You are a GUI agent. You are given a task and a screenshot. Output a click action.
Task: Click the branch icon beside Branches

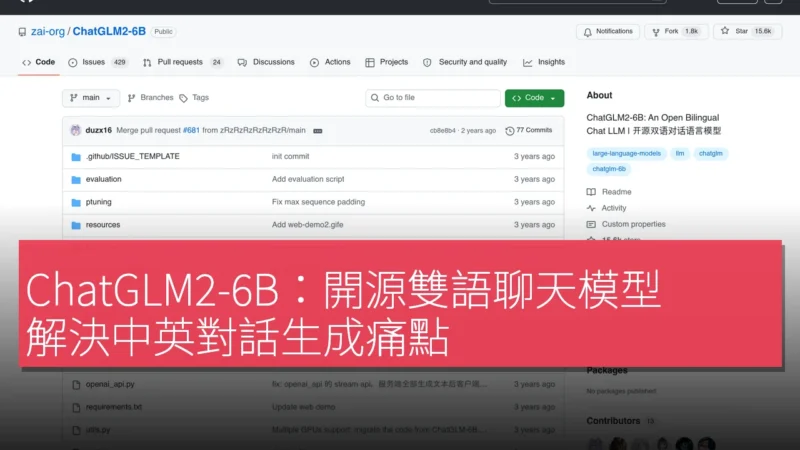(x=132, y=98)
